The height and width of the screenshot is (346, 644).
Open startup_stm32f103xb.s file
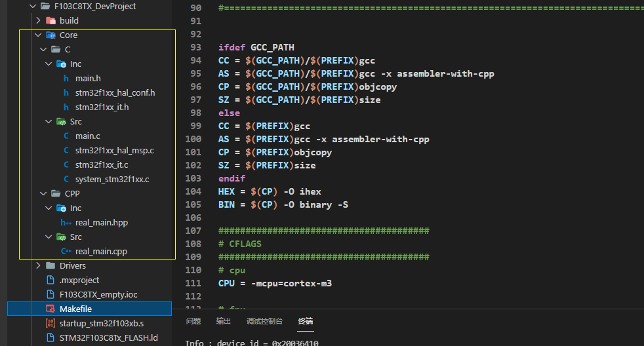click(x=102, y=324)
